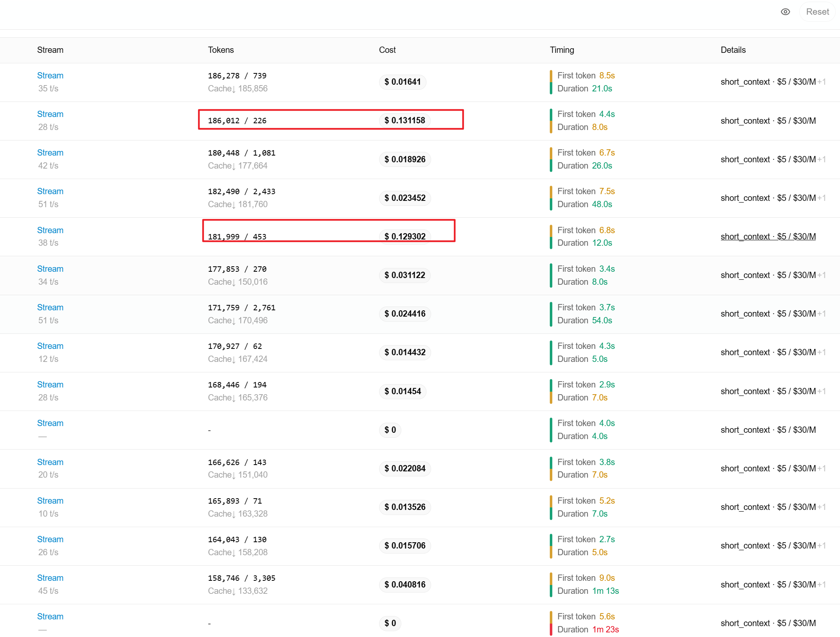Toggle the eye visibility icon
This screenshot has width=840, height=637.
(785, 12)
